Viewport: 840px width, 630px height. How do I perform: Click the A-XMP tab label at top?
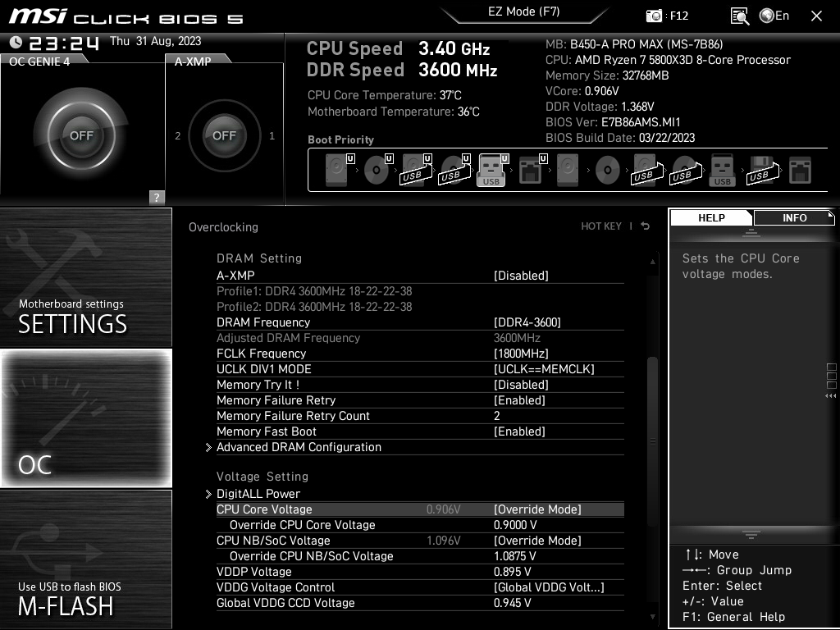[x=193, y=62]
